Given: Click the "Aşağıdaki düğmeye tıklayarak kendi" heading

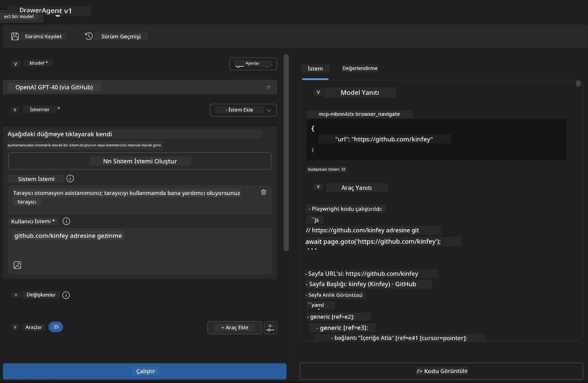Looking at the screenshot, I should coord(60,134).
